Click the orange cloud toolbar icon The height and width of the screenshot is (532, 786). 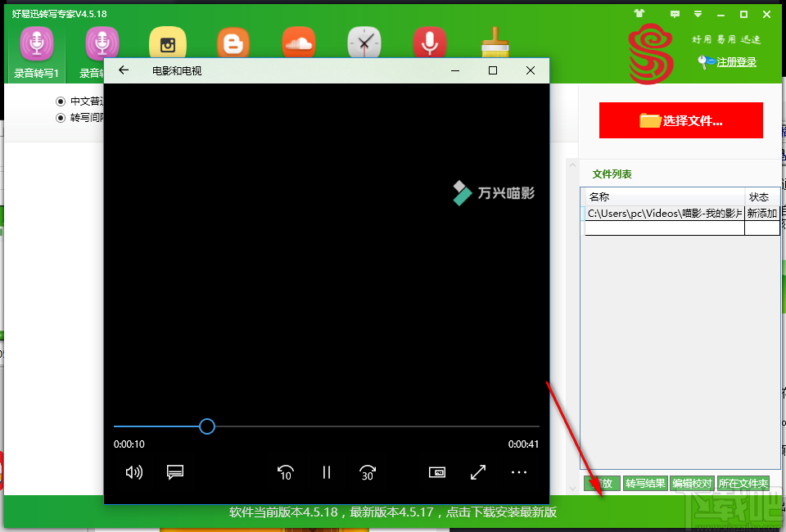click(x=299, y=43)
